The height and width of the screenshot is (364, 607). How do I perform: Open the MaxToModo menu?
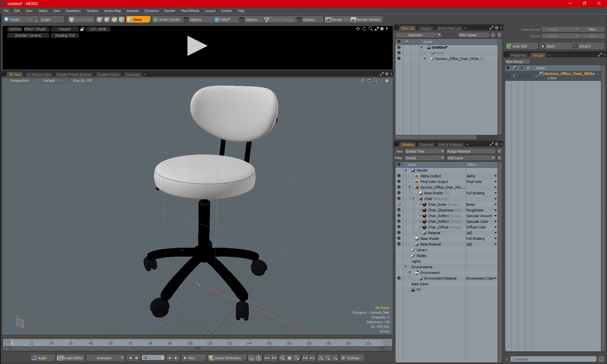[190, 11]
